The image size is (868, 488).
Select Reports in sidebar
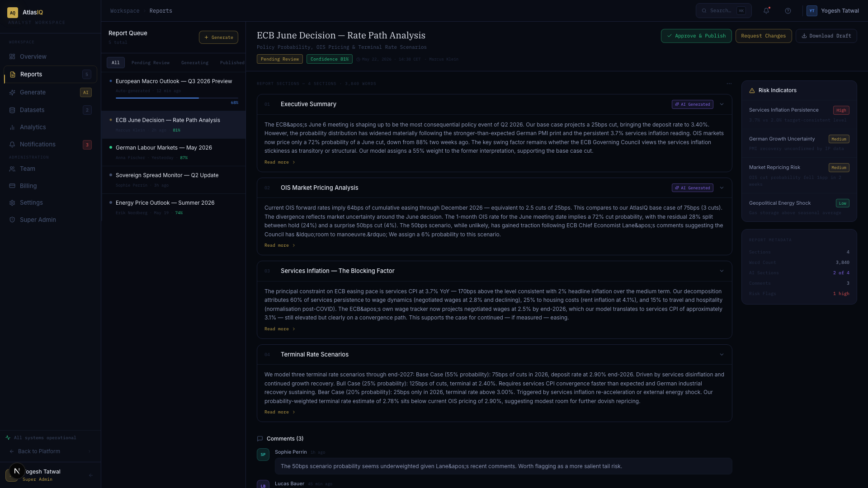[50, 75]
